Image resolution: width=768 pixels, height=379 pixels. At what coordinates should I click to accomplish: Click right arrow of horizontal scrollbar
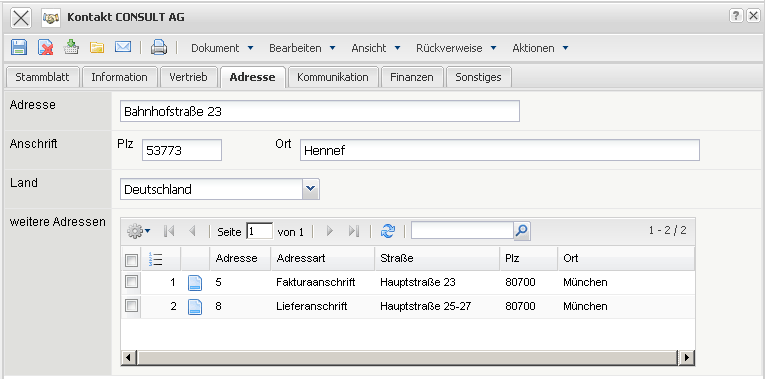687,357
